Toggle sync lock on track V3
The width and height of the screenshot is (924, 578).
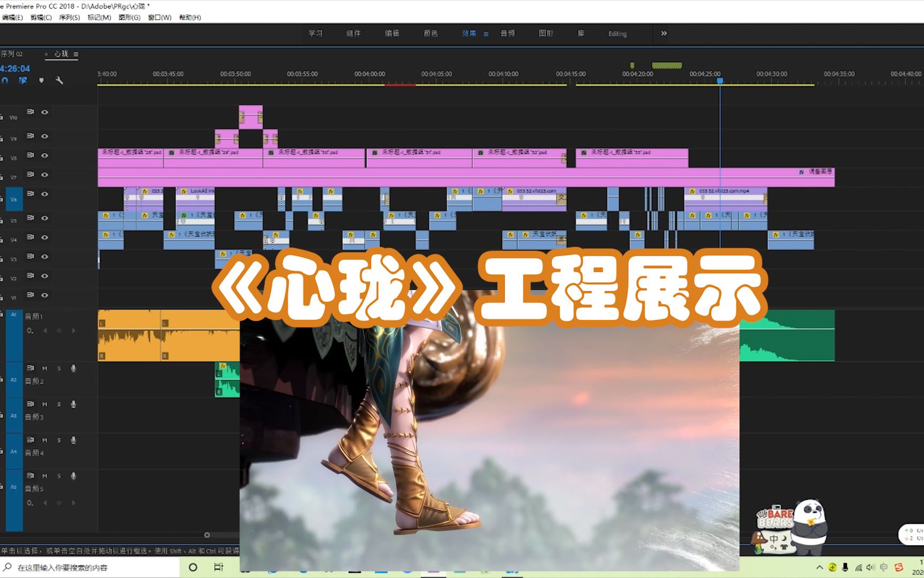tap(30, 256)
